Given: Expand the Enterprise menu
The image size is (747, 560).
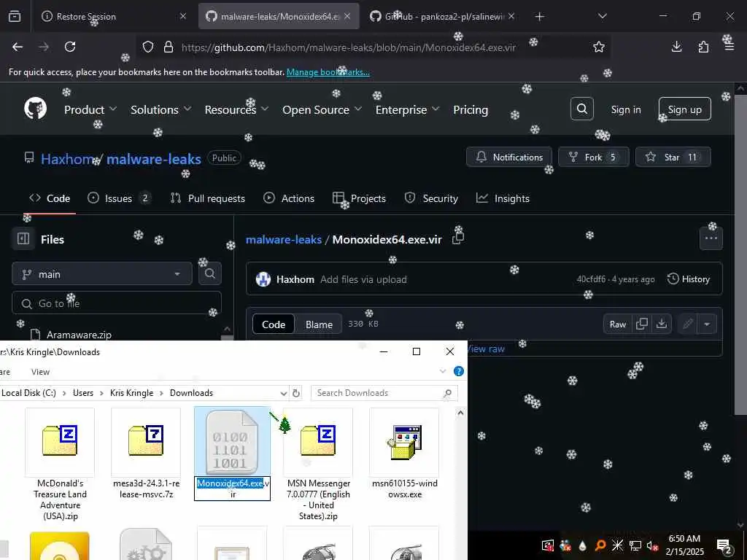Looking at the screenshot, I should pos(407,109).
